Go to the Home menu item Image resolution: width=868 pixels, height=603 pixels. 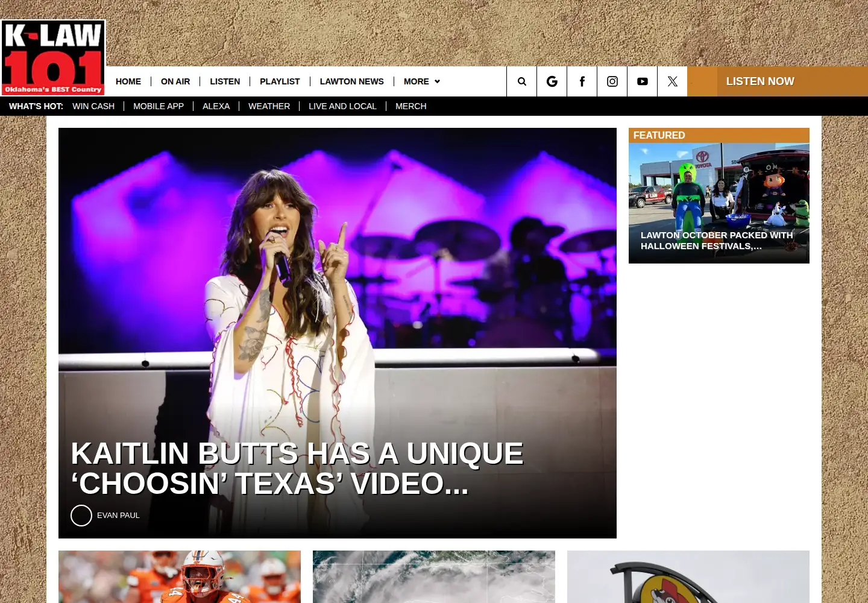tap(128, 81)
